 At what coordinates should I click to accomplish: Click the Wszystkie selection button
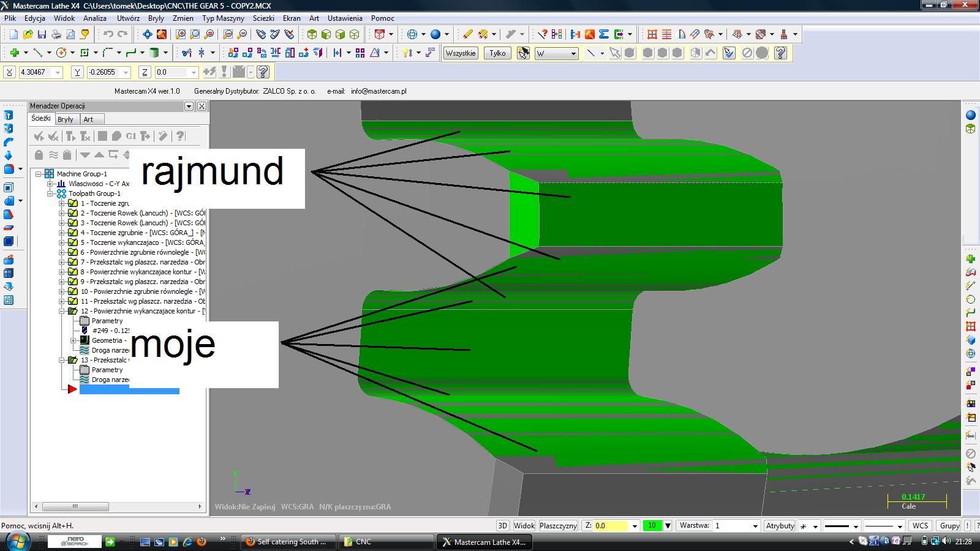(x=461, y=53)
